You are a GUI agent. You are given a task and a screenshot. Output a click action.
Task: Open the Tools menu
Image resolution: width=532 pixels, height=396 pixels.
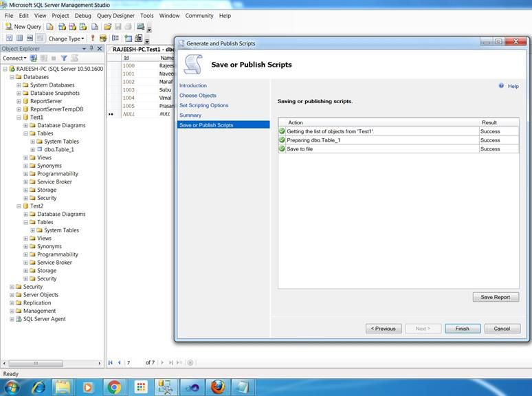pos(147,16)
